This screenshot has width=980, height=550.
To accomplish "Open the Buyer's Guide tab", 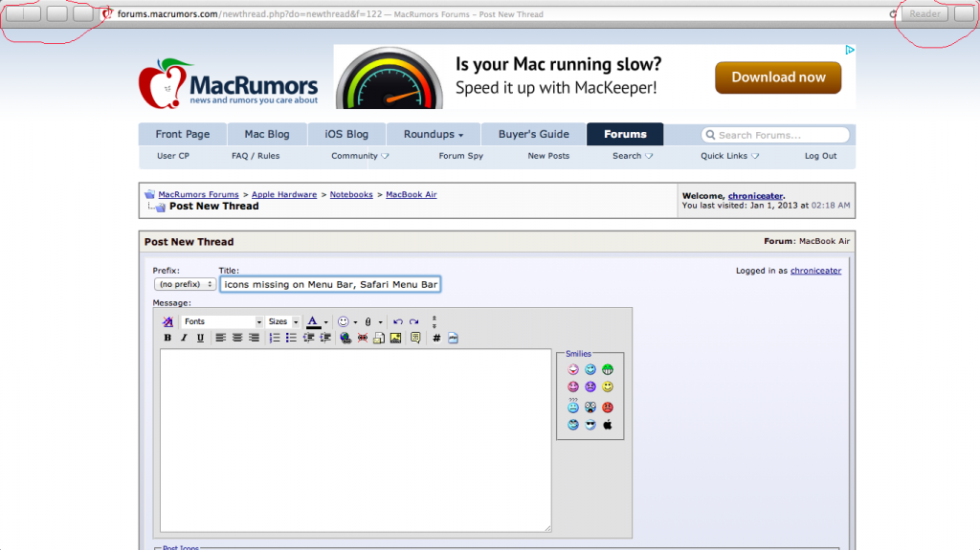I will click(x=534, y=134).
